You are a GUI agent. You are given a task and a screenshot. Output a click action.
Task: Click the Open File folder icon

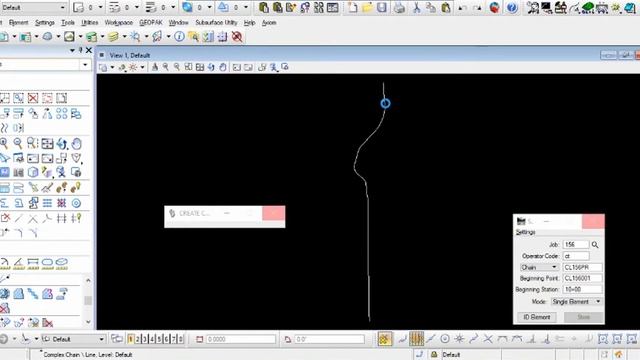367,7
